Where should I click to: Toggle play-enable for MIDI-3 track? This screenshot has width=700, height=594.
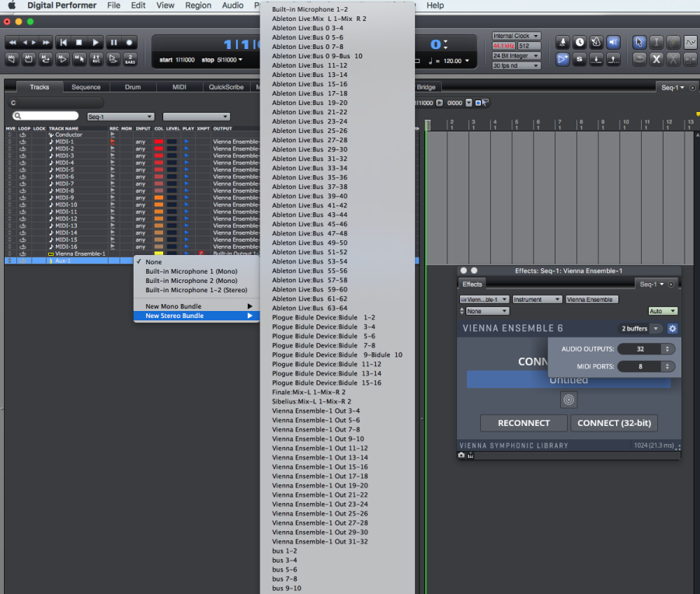click(x=186, y=155)
